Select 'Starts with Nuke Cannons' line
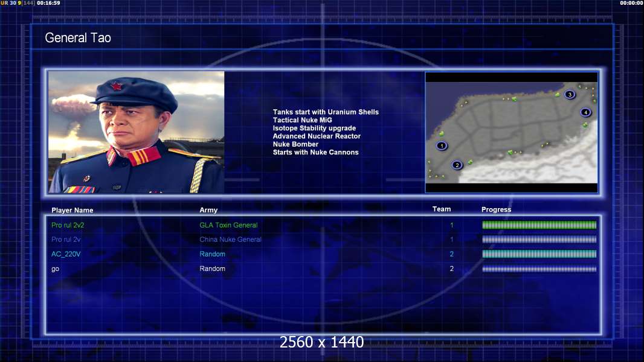This screenshot has width=644, height=362. (315, 152)
